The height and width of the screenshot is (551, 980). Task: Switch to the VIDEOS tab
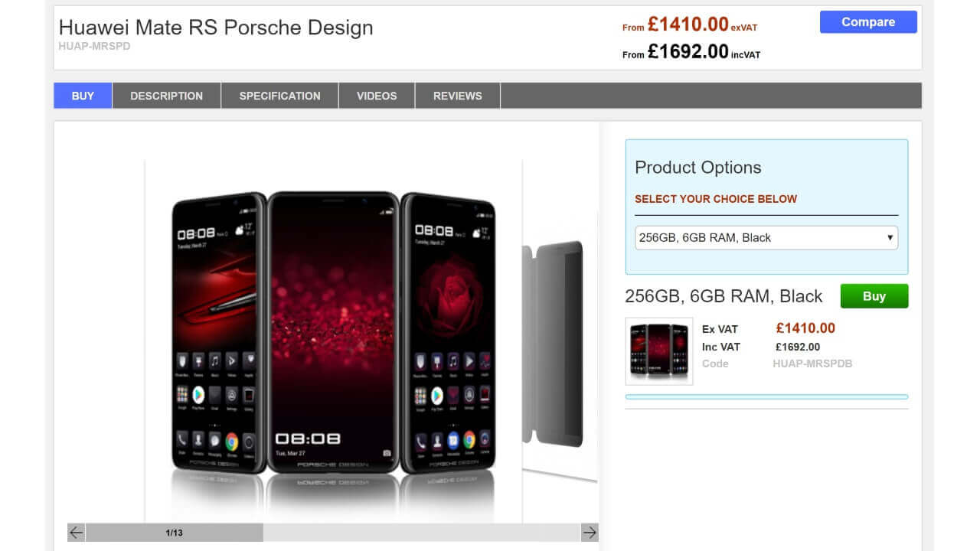pyautogui.click(x=377, y=96)
